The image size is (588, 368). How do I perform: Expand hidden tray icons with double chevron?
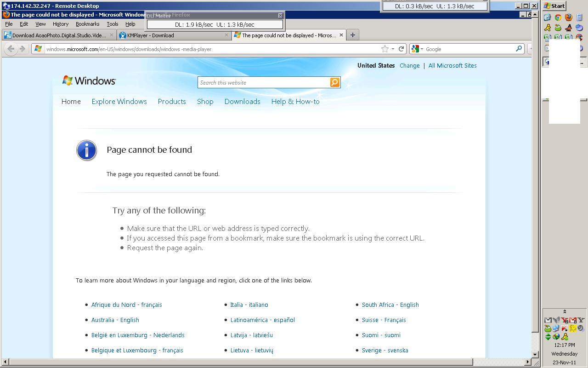tap(565, 312)
